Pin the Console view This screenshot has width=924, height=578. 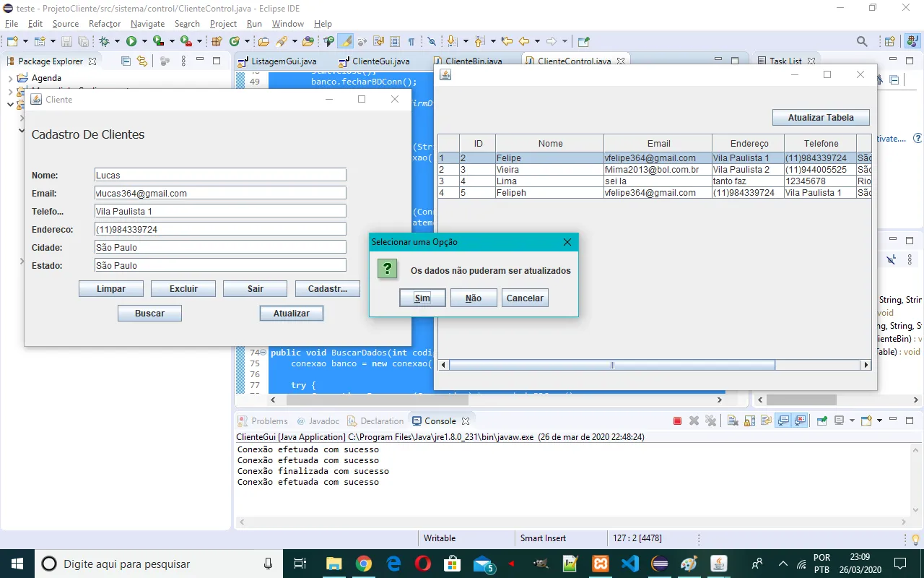pos(821,421)
